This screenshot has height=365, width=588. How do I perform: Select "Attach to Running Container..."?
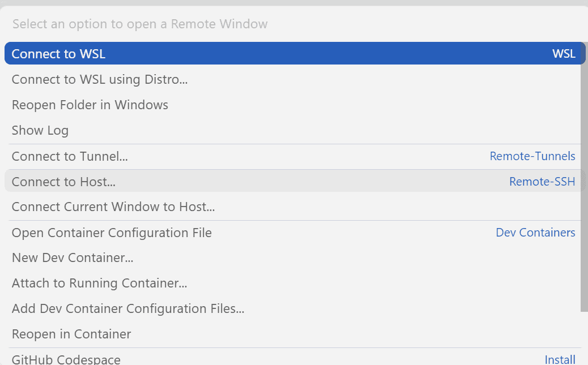point(100,283)
